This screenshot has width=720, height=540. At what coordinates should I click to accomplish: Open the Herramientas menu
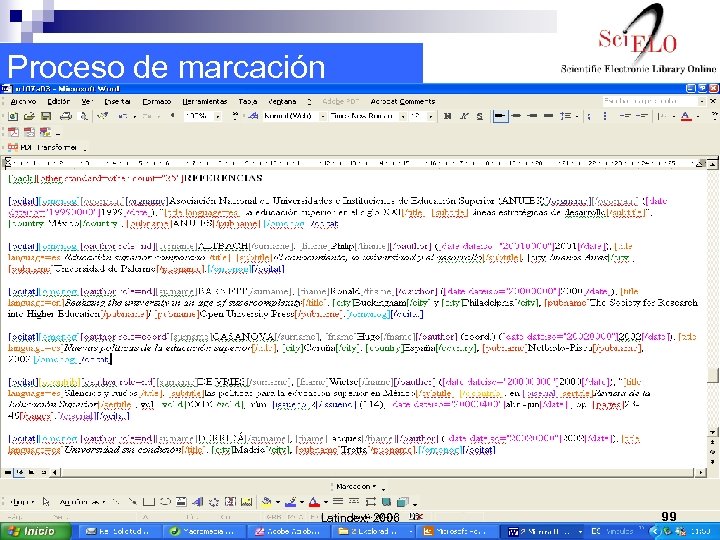pos(204,101)
